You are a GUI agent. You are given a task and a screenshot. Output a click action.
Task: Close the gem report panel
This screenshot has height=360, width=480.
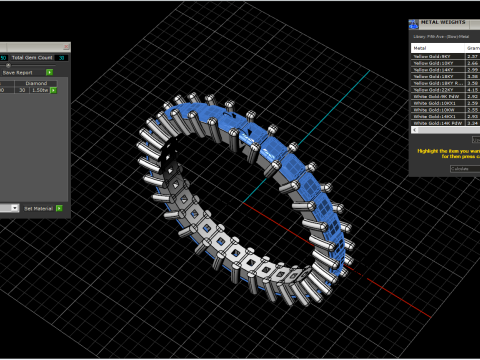coord(66,47)
